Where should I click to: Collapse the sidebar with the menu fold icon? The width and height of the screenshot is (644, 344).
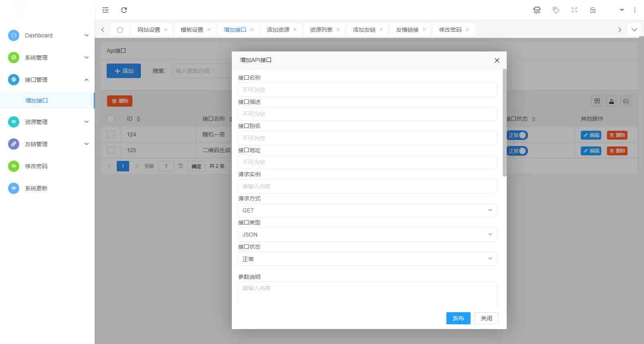105,10
